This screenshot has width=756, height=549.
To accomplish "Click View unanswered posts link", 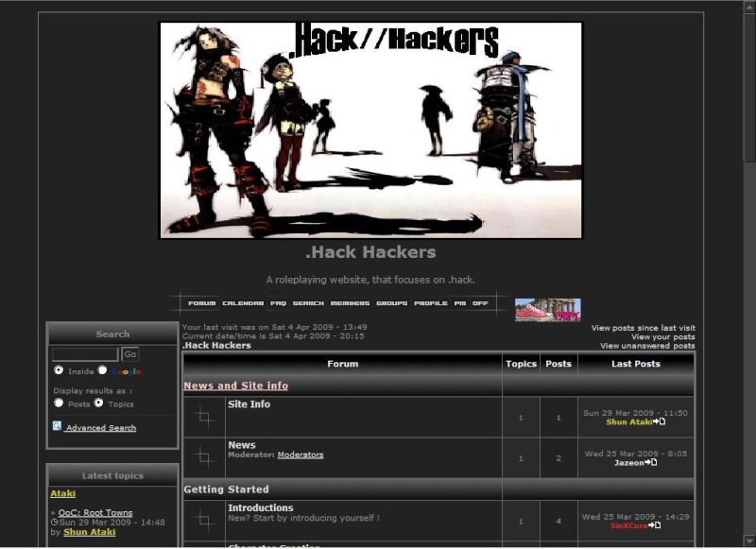I will 647,346.
